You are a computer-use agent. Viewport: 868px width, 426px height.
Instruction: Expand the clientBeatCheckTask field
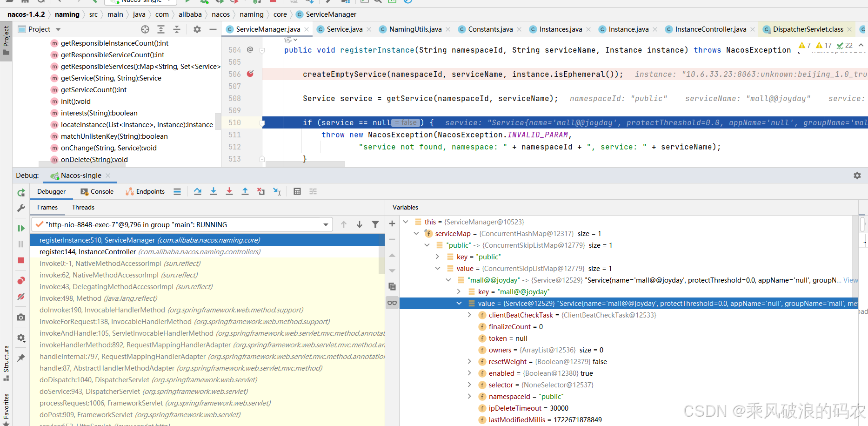click(x=469, y=315)
